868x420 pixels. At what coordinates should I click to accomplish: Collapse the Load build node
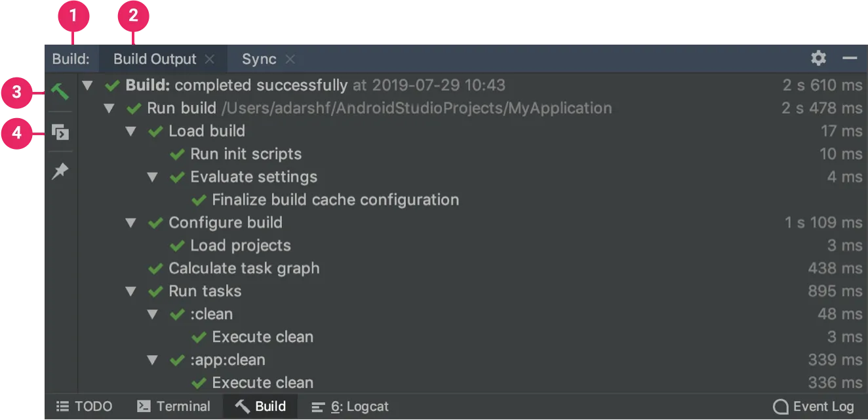pos(131,131)
